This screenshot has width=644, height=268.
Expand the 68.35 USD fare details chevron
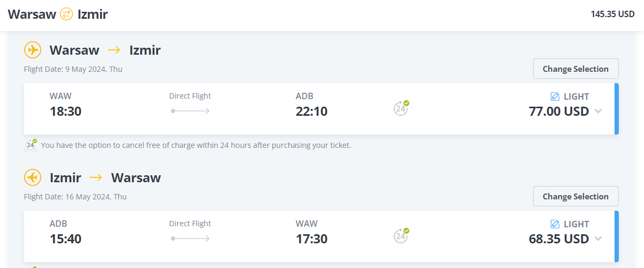click(x=598, y=239)
